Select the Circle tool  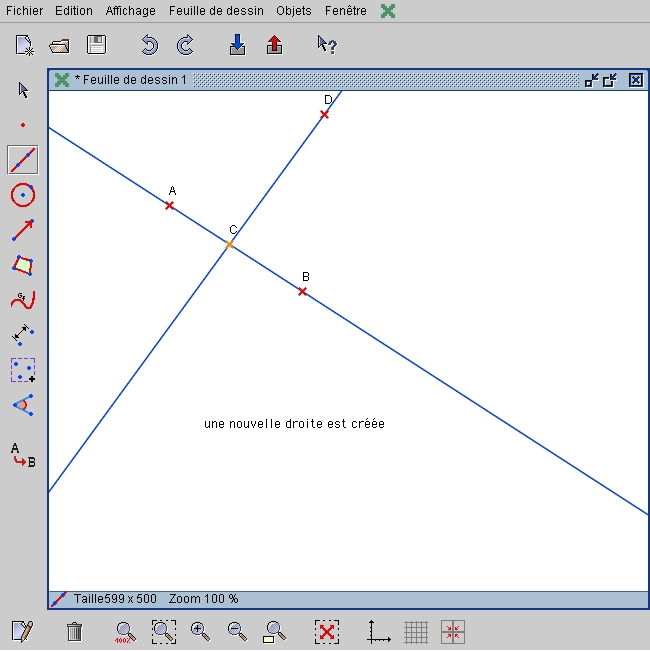tap(23, 195)
